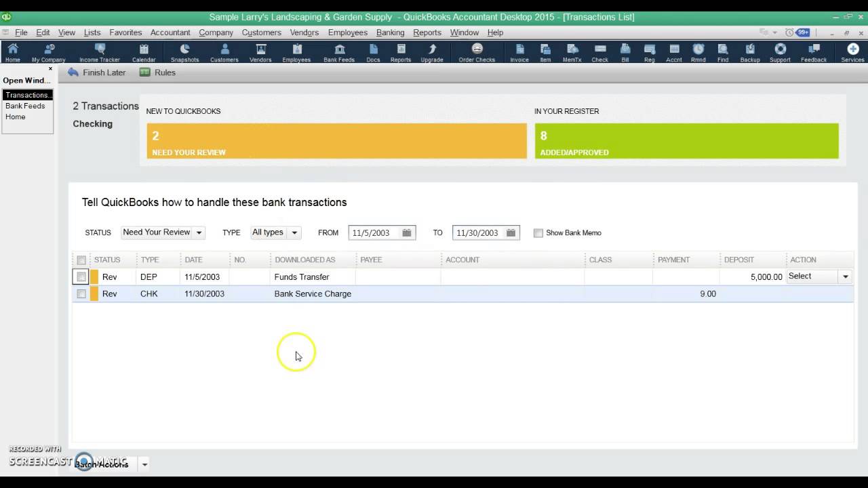Click the Bill toolbar icon

click(625, 53)
